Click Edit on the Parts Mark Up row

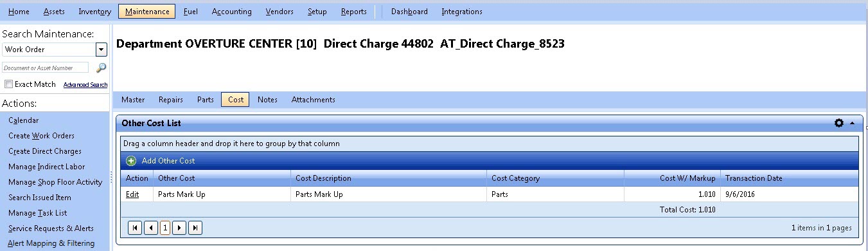[132, 194]
